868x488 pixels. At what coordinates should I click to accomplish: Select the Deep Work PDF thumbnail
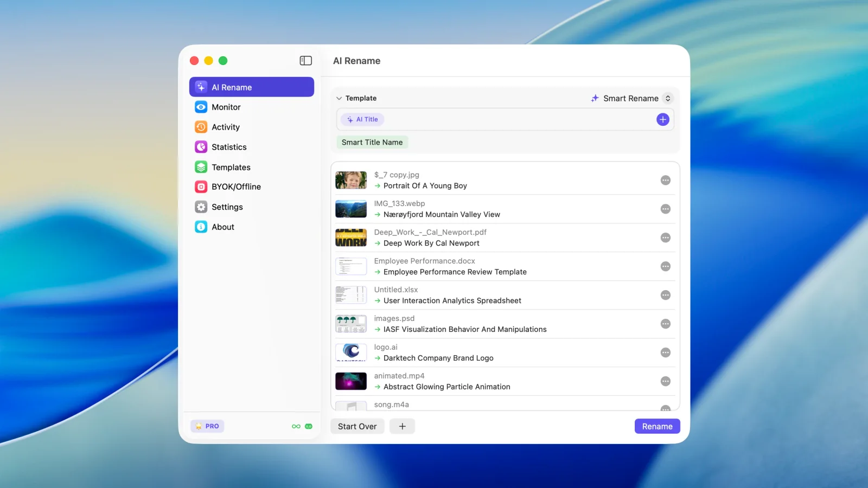(351, 237)
